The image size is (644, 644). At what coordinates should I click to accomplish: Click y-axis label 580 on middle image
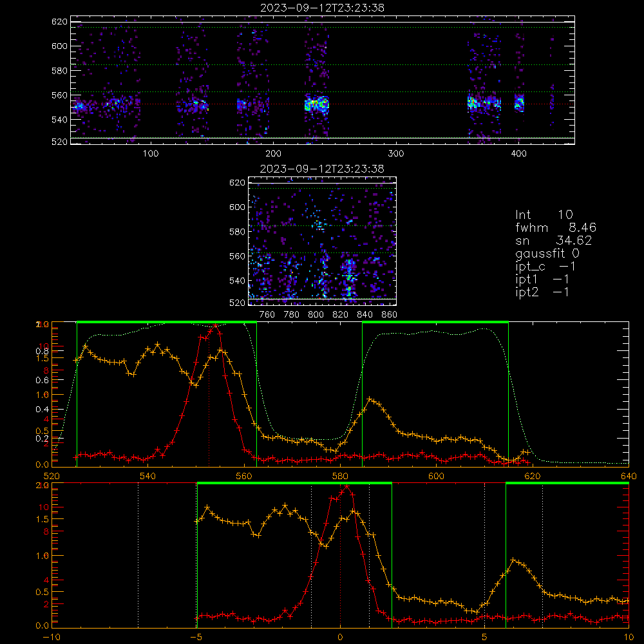tap(238, 232)
